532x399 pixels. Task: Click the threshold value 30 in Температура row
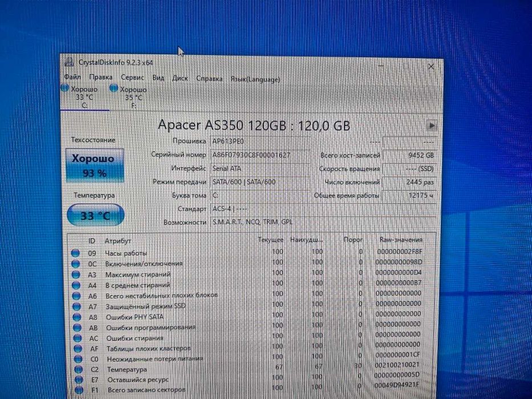tap(358, 366)
